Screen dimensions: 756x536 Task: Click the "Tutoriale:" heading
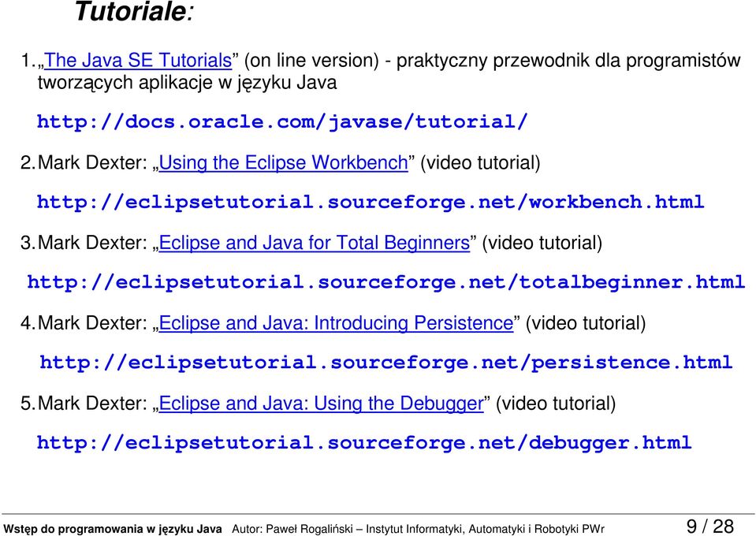(x=134, y=12)
